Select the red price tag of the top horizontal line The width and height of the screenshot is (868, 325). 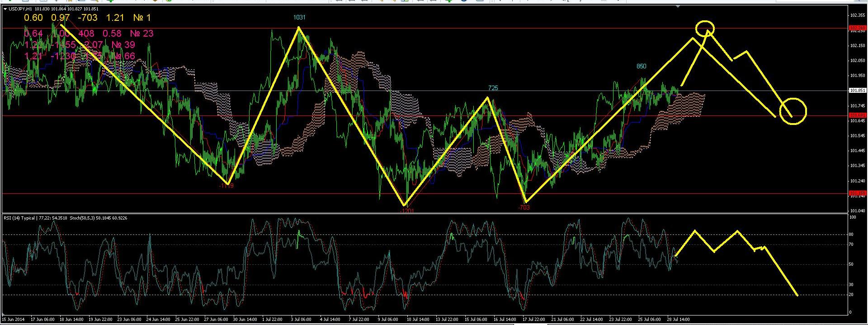pos(858,28)
